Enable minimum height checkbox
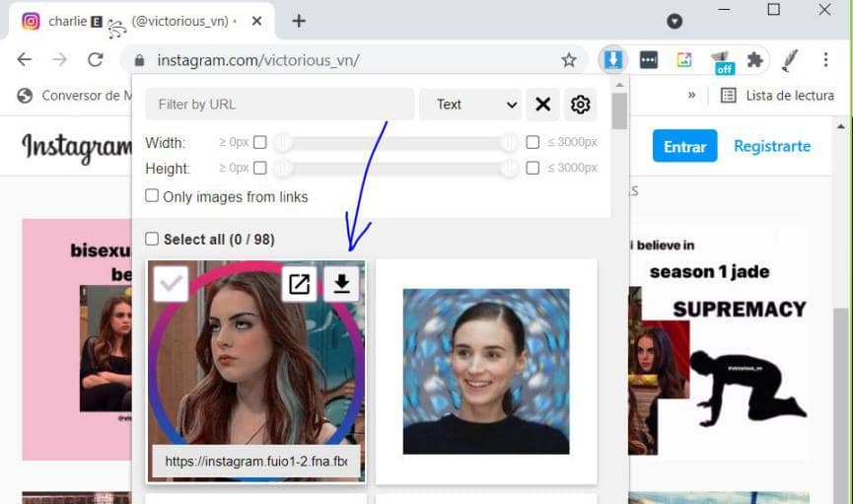Viewport: 853px width, 504px height. 260,168
